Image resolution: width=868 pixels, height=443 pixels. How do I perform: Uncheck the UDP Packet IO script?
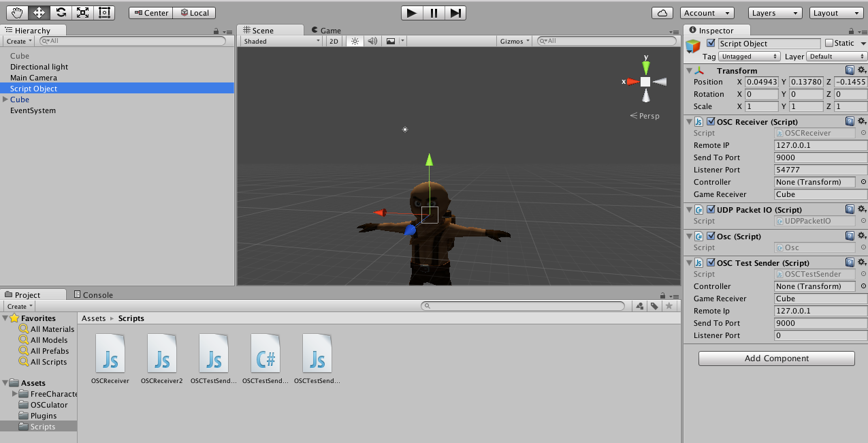click(x=711, y=209)
